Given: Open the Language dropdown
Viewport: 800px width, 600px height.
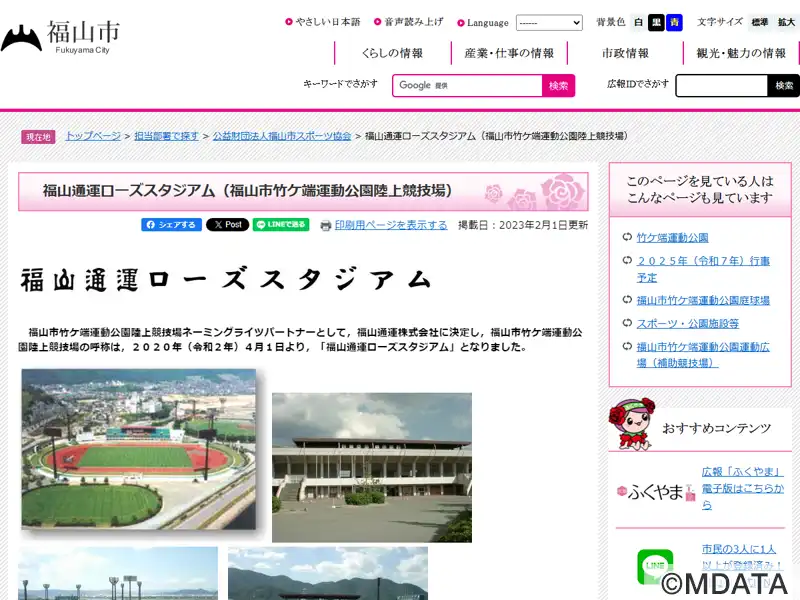Looking at the screenshot, I should tap(549, 22).
